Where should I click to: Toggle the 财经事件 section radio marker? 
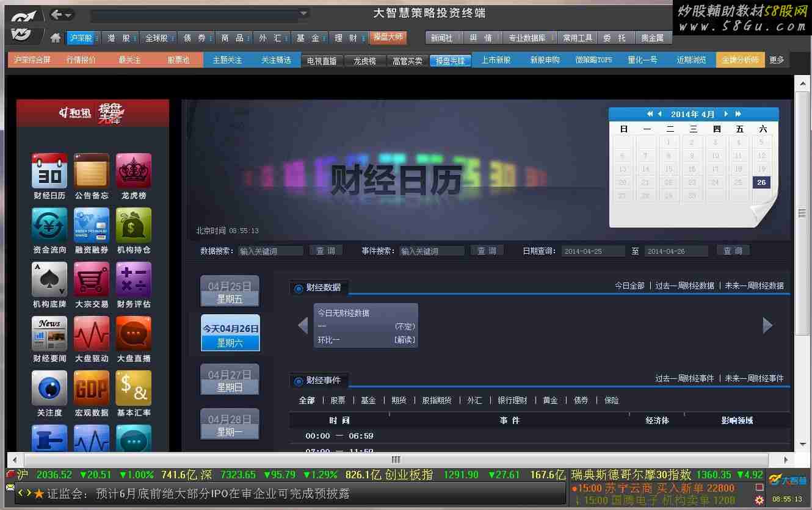(299, 381)
